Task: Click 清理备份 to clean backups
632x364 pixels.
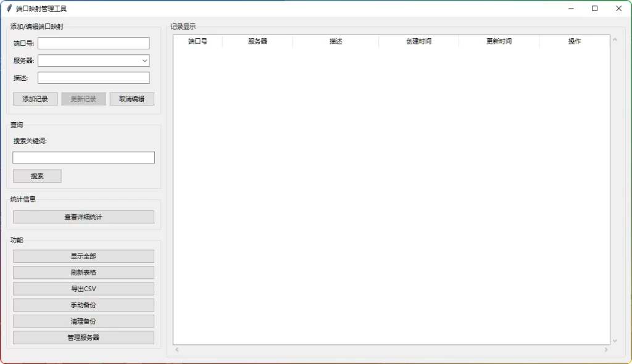Action: pyautogui.click(x=83, y=321)
